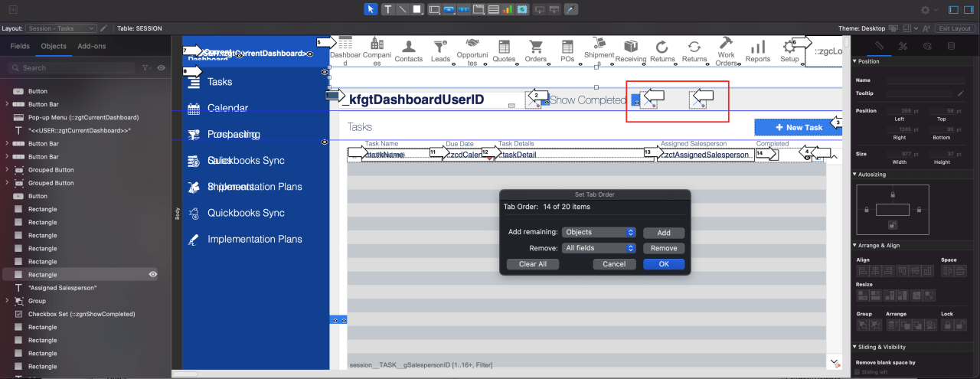Expand the Group row in objects list
This screenshot has height=379, width=980.
tap(8, 301)
